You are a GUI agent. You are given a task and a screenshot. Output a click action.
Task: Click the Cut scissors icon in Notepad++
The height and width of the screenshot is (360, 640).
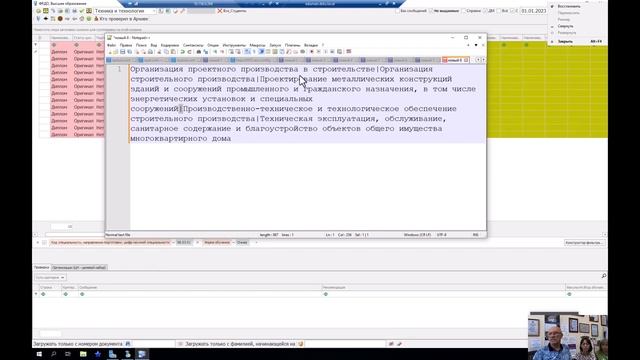pos(159,52)
